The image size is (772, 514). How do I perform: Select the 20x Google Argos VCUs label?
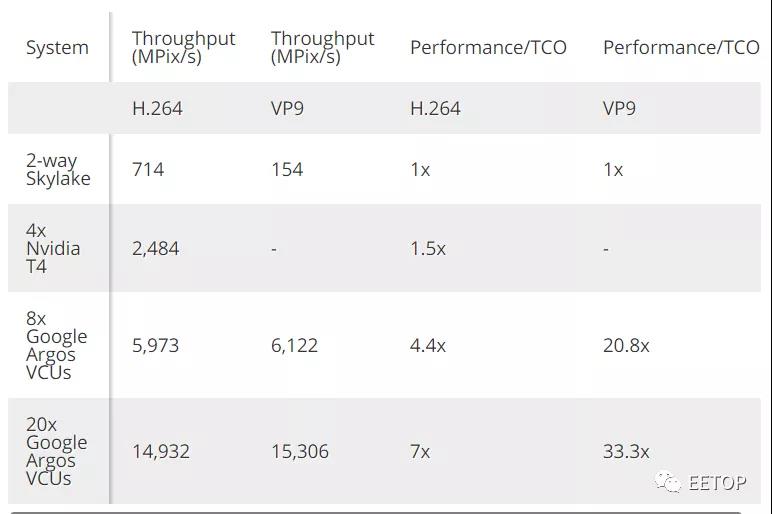[x=56, y=451]
